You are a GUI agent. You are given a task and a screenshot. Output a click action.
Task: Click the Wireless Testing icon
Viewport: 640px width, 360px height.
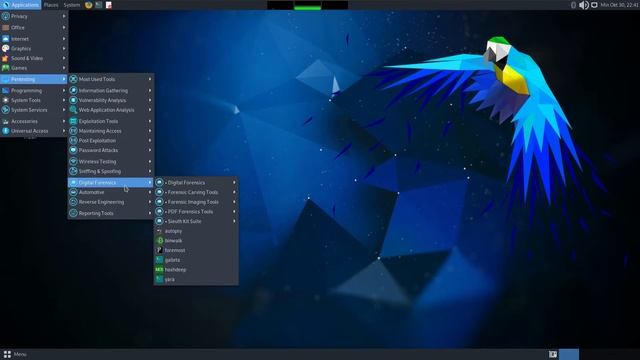click(x=73, y=162)
